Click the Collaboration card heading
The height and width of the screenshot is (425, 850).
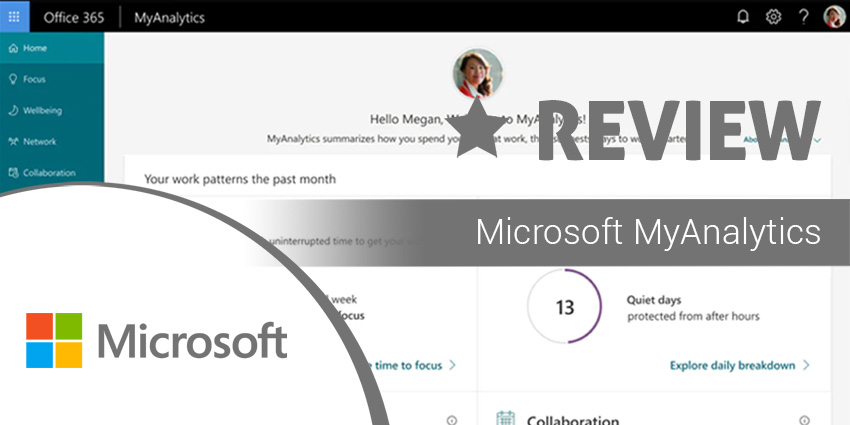click(x=573, y=420)
